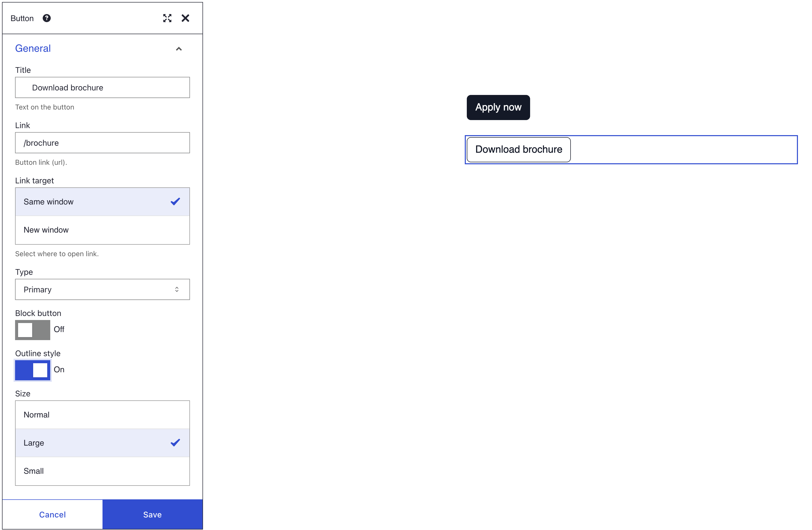Open the Type dropdown showing Primary

pos(102,290)
